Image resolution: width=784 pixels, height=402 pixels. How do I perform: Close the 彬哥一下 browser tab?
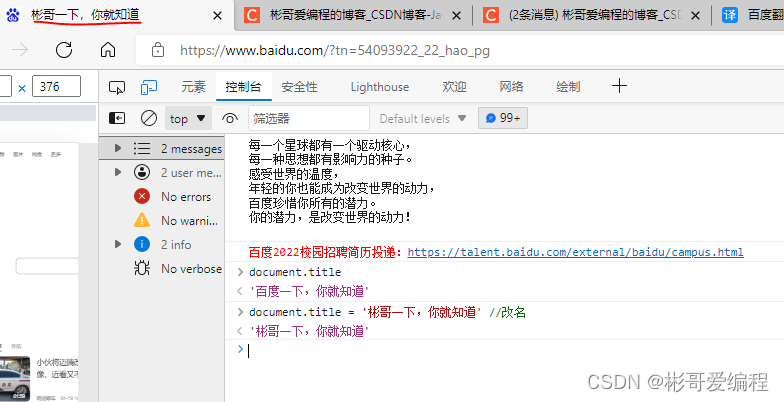point(218,16)
